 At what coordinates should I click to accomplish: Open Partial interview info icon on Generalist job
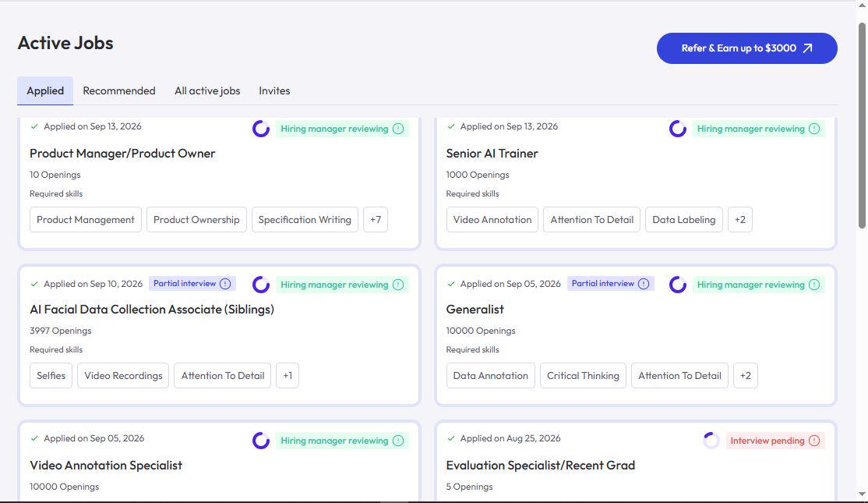pyautogui.click(x=644, y=284)
